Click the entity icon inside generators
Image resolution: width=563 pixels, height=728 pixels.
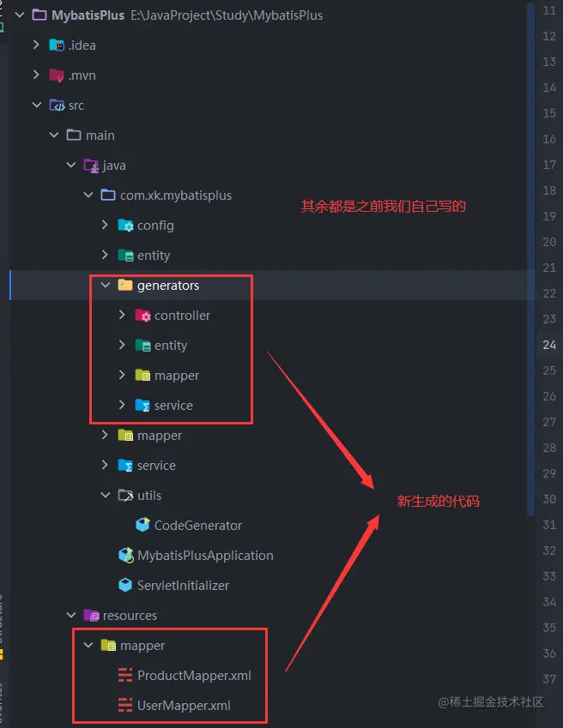click(x=142, y=346)
